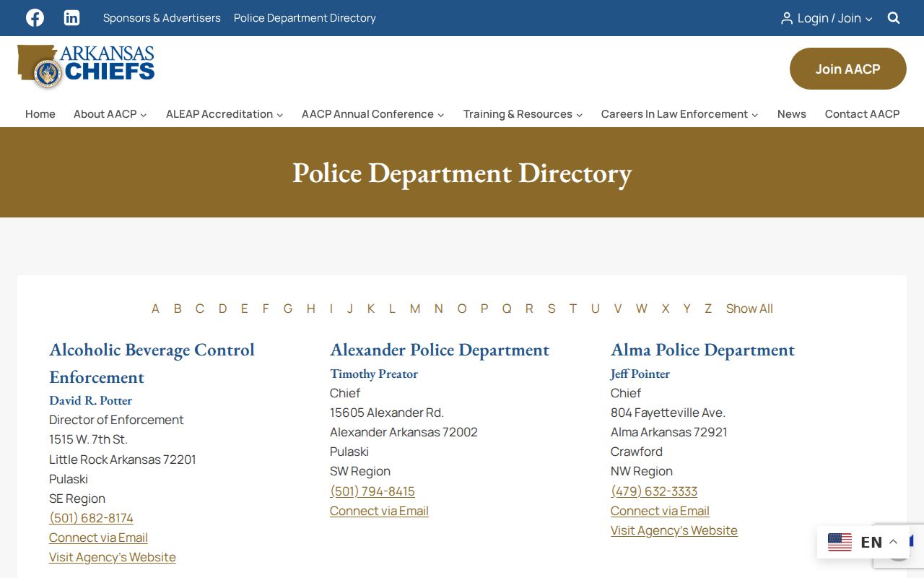Screen dimensions: 924x578
Task: Open the AACP Facebook page icon
Action: [35, 18]
